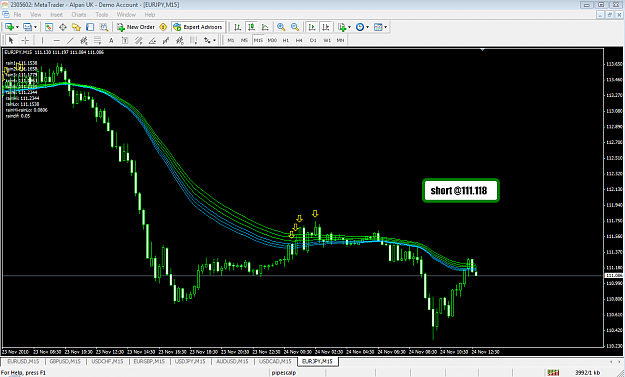Viewport: 625px width, 377px height.
Task: Open the View menu
Action: (36, 15)
